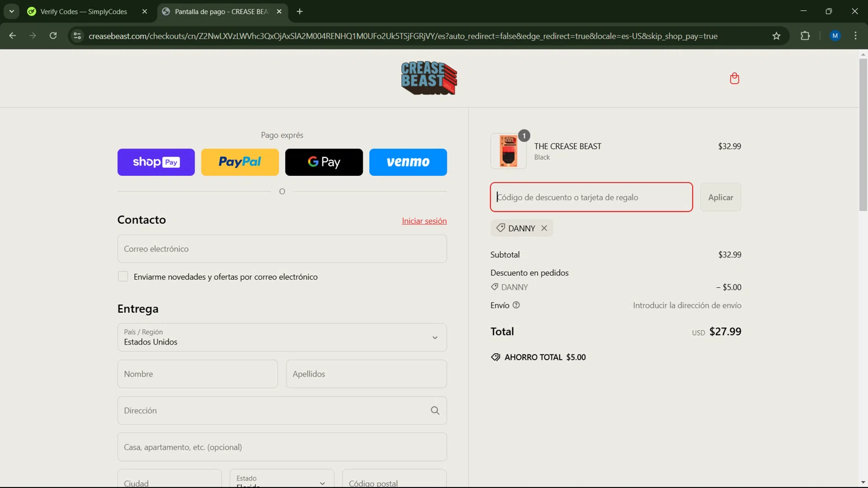Screen dimensions: 868x488
Task: Open browser extensions puzzle icon
Action: point(805,36)
